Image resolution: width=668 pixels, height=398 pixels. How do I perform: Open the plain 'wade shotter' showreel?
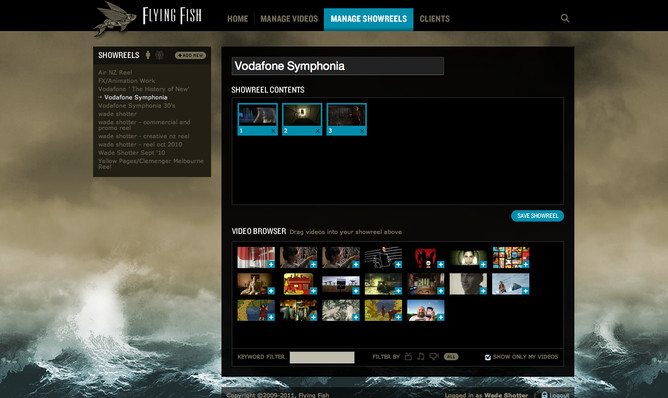coord(117,114)
